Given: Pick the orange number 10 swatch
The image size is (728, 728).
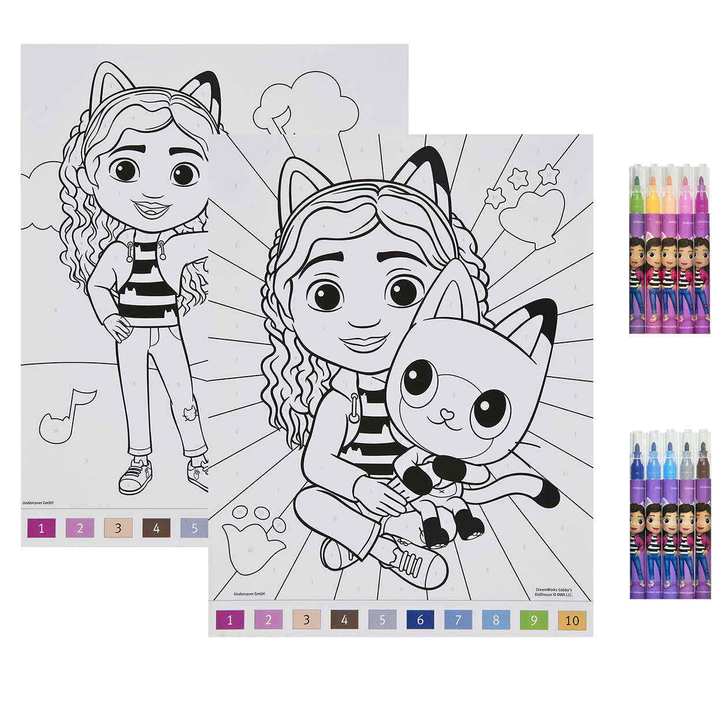Looking at the screenshot, I should pos(572,620).
